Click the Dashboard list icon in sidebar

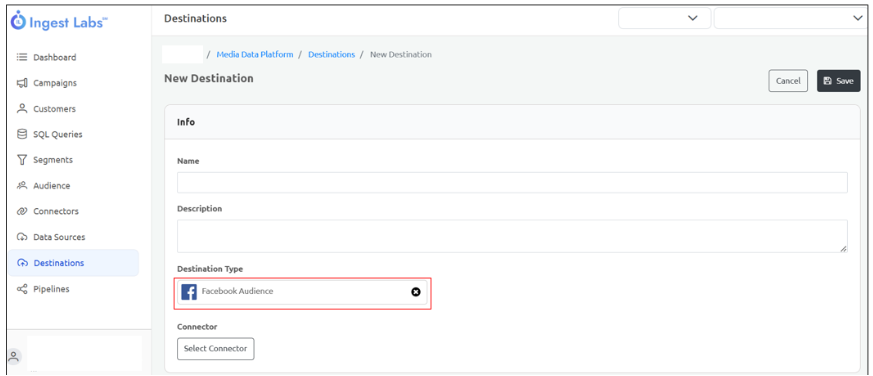point(22,57)
